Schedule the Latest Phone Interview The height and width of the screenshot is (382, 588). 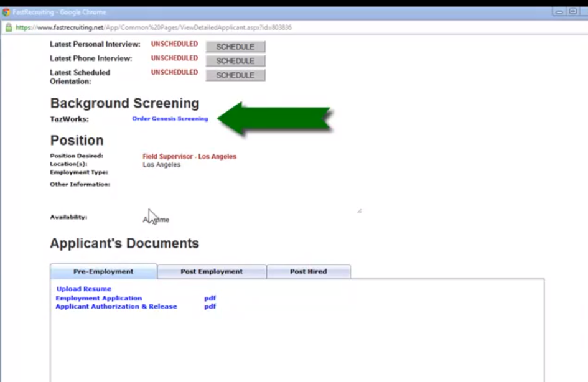(235, 60)
